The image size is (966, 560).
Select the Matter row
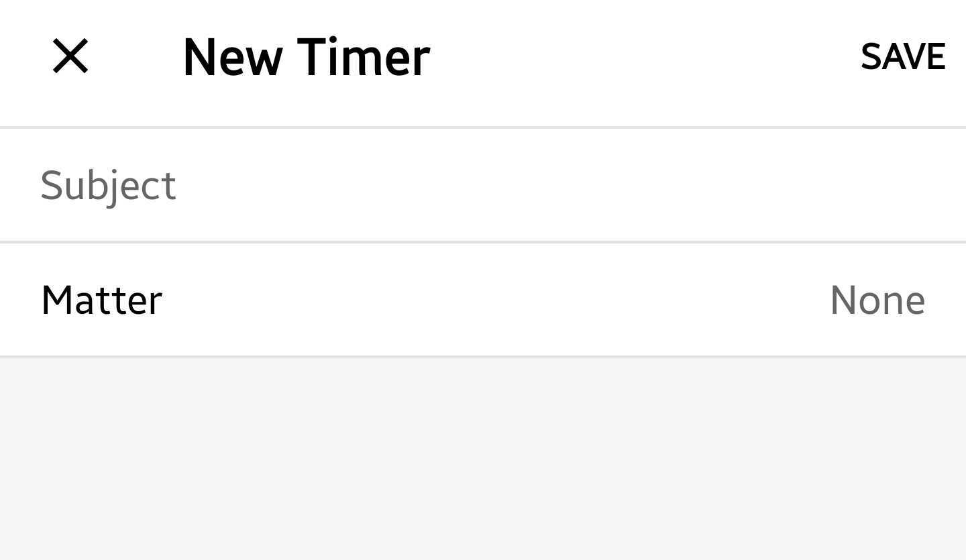483,300
